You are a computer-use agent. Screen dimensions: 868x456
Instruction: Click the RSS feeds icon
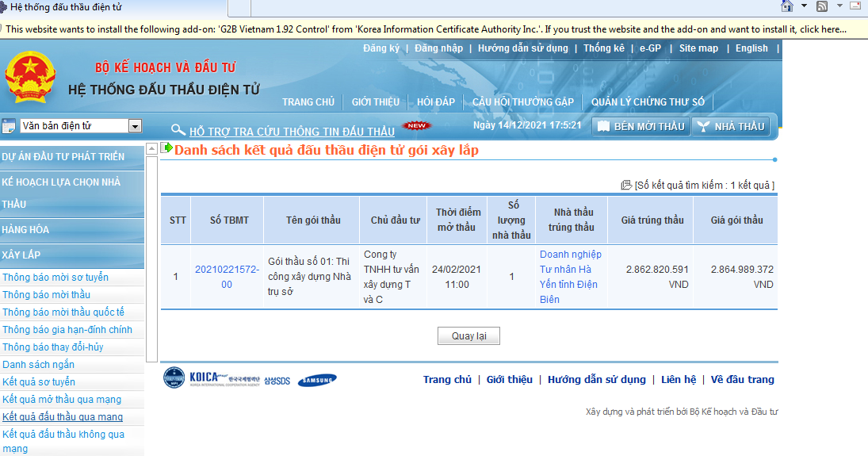pyautogui.click(x=822, y=6)
